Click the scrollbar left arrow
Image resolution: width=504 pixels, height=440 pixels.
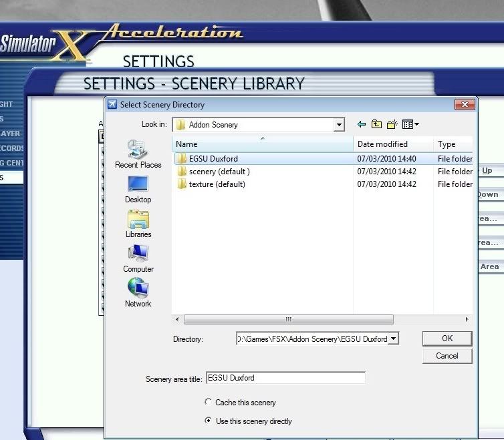click(177, 319)
